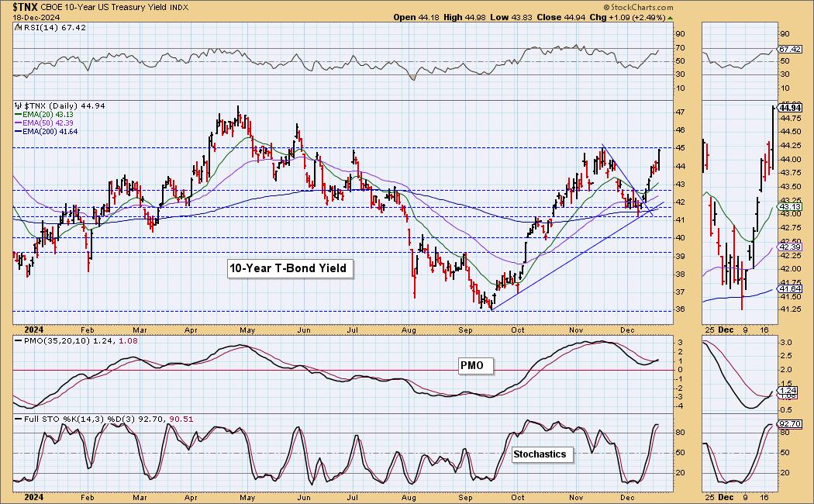Click the 92.70 stochastics value tag
The image size is (814, 504).
click(790, 424)
